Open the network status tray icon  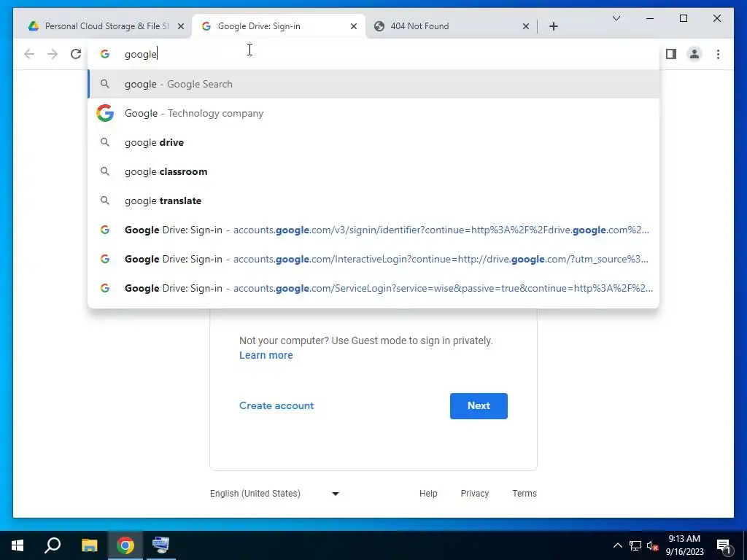coord(635,545)
